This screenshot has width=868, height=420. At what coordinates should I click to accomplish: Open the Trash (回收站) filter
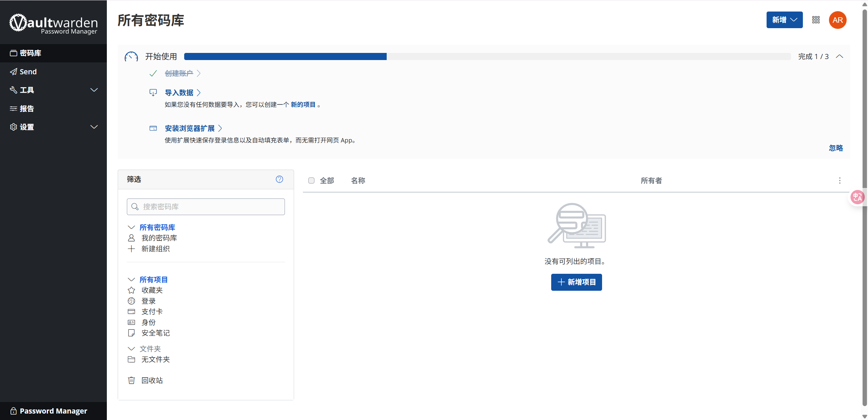(x=152, y=380)
